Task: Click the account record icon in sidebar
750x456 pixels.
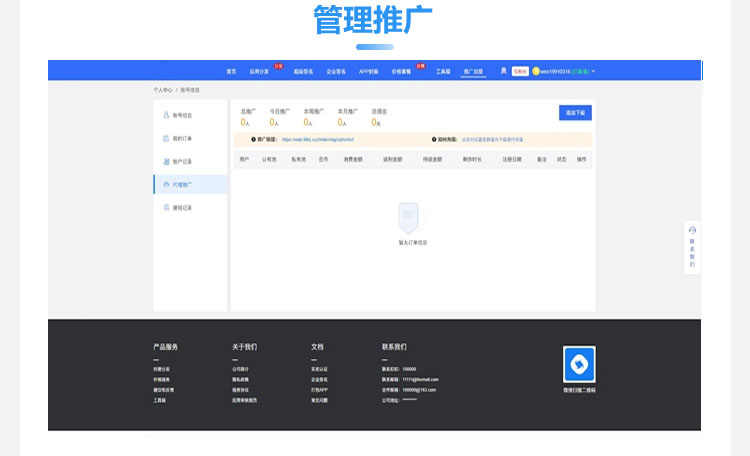Action: (x=166, y=162)
